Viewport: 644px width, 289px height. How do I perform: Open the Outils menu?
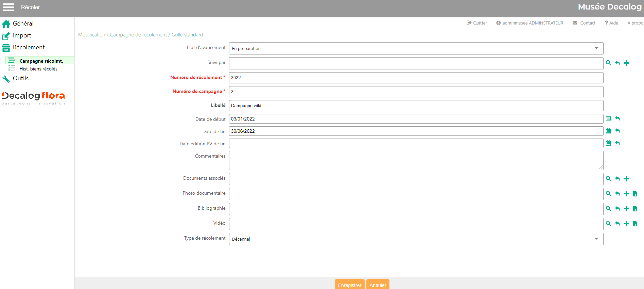click(20, 78)
